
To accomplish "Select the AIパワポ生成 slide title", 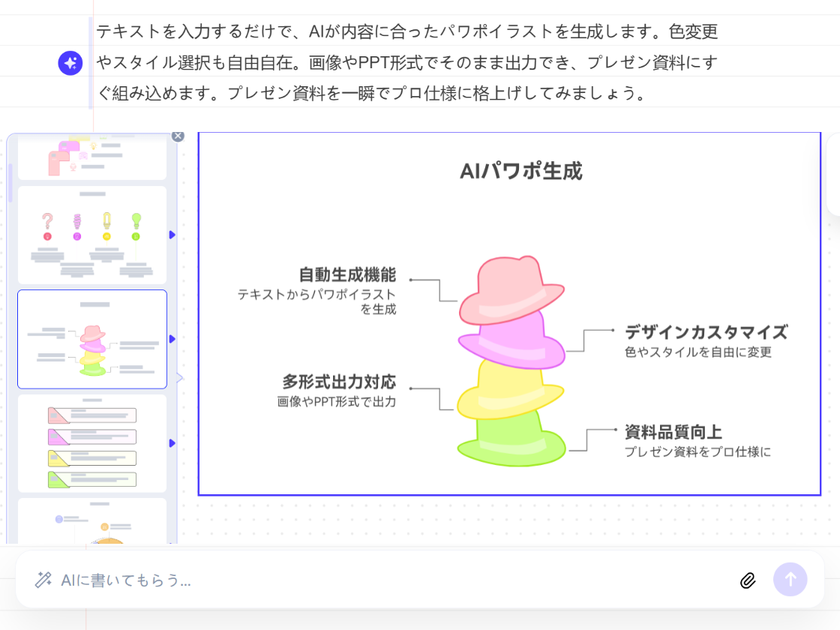I will pyautogui.click(x=520, y=171).
